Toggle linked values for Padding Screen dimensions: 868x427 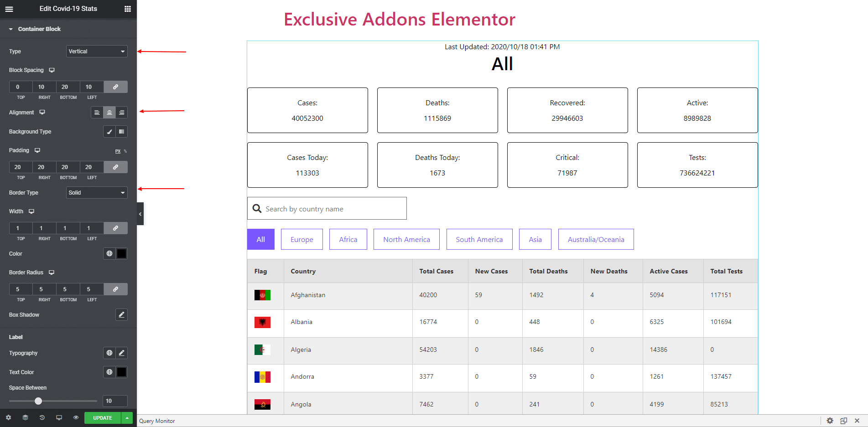pos(115,167)
